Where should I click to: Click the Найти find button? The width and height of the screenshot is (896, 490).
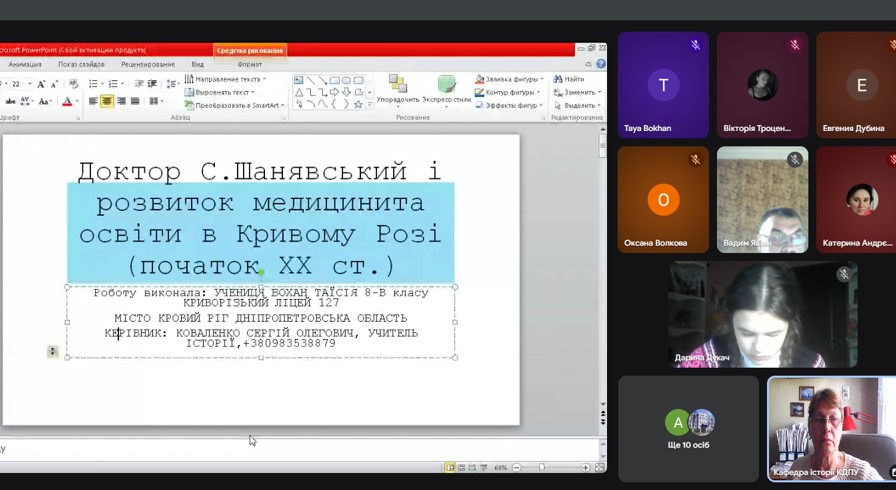568,79
